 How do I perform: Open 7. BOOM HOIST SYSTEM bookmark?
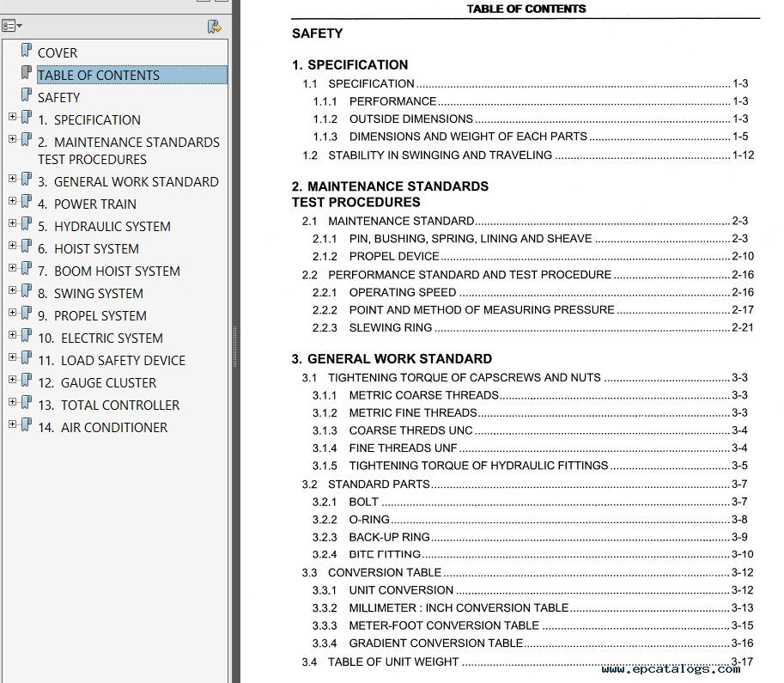(108, 271)
